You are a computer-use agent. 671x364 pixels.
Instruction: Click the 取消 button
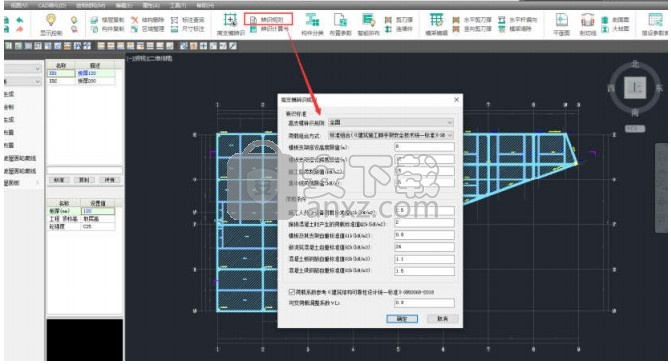(x=442, y=319)
